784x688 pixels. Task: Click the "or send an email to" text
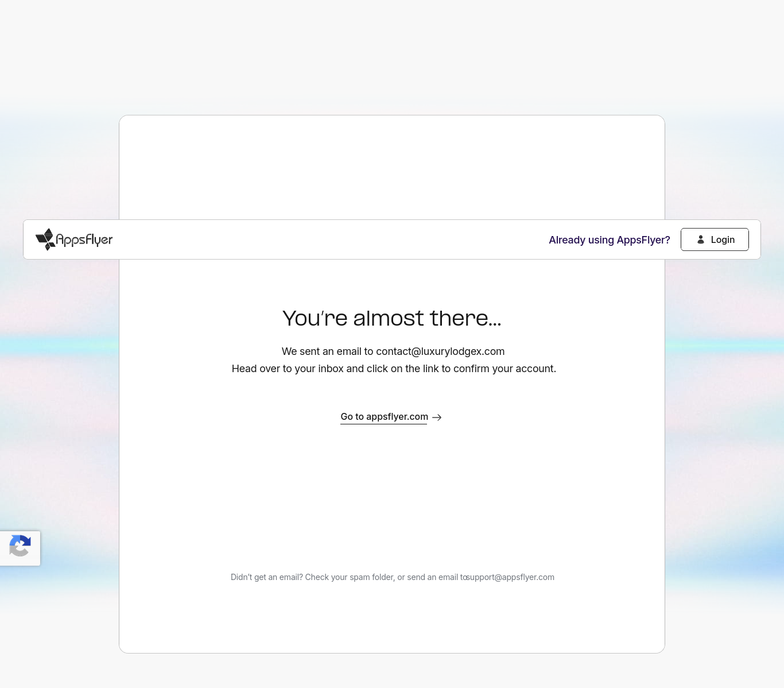[x=432, y=577]
